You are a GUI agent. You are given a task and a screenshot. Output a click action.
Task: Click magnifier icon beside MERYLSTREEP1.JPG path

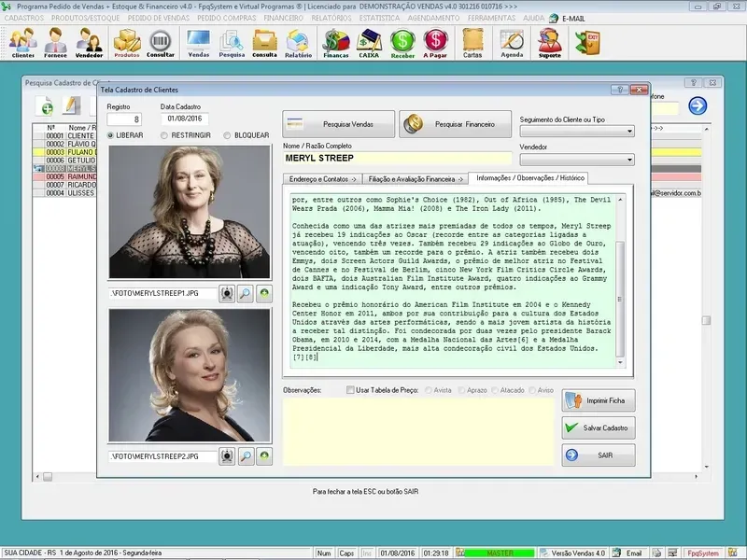point(246,293)
